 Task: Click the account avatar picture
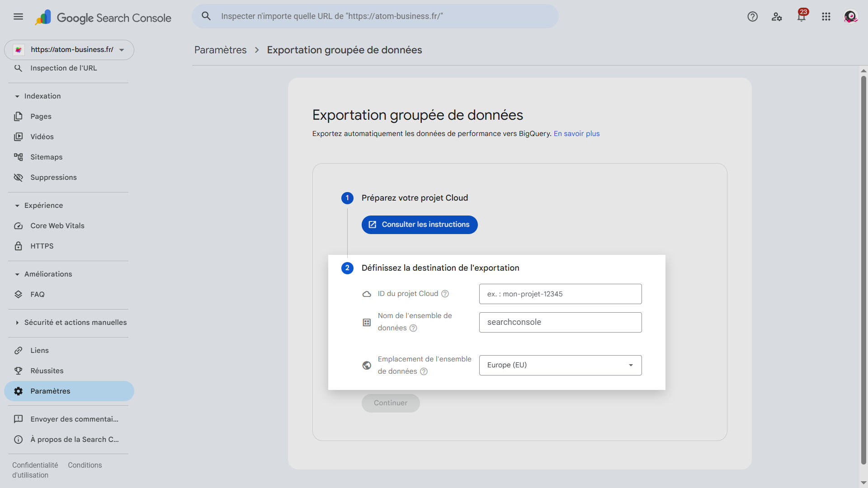tap(850, 17)
